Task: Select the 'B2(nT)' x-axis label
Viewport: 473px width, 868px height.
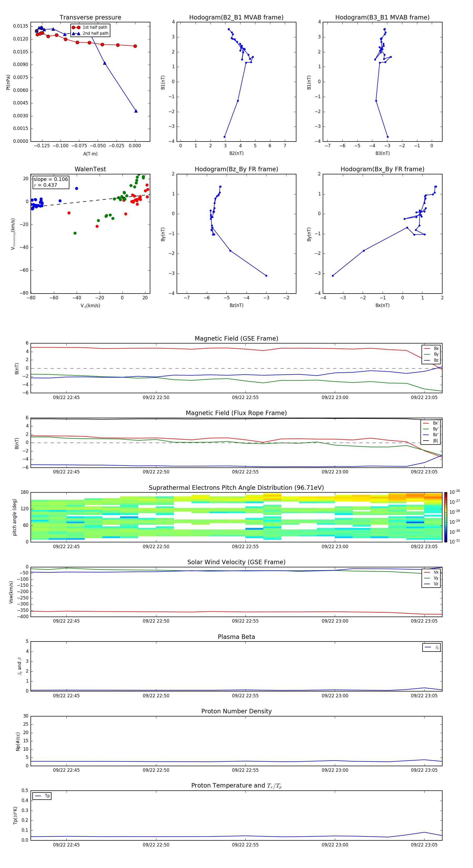Action: pos(236,153)
